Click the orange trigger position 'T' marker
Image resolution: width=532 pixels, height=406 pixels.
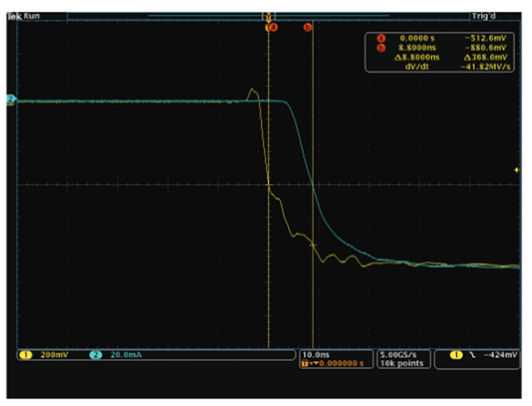coord(269,15)
